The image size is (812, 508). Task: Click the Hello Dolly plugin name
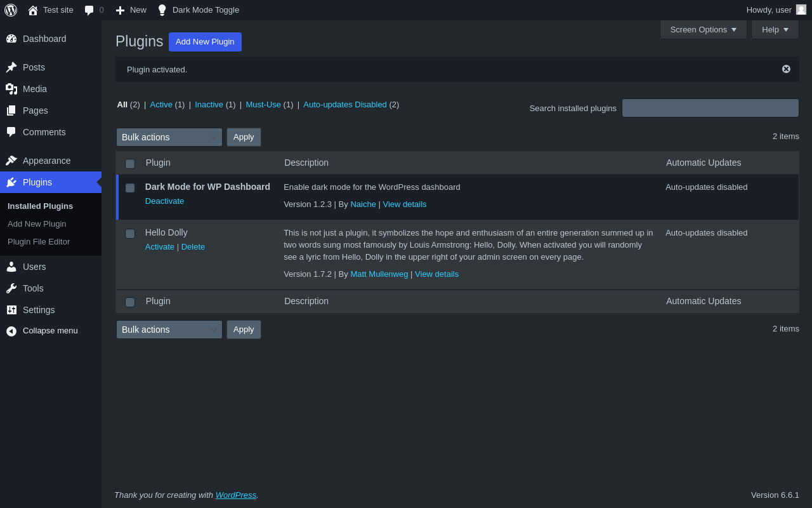coord(166,232)
